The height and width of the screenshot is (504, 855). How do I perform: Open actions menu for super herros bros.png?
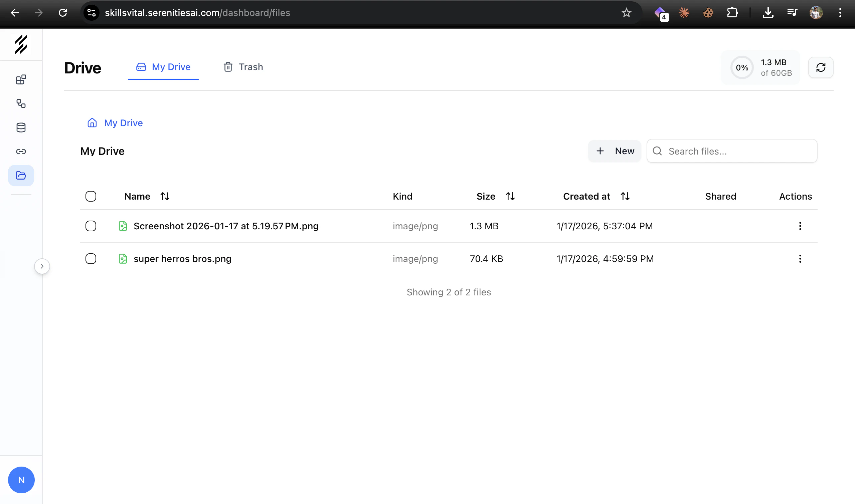(800, 259)
